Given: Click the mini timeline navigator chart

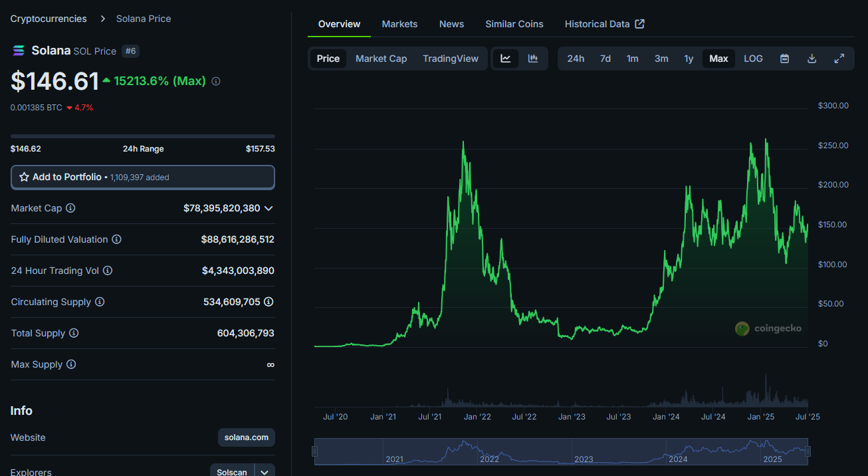Looking at the screenshot, I should (x=562, y=451).
